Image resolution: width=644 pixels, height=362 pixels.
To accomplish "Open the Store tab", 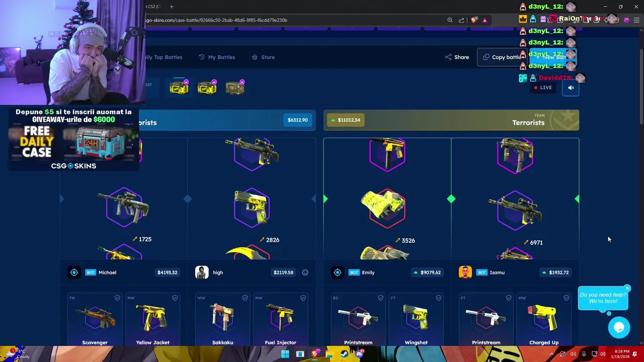I will pyautogui.click(x=263, y=57).
